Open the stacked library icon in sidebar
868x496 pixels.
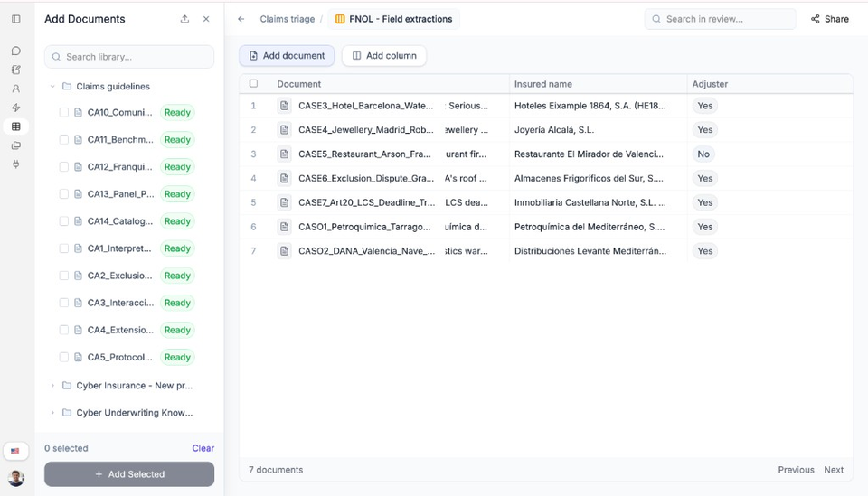[x=16, y=145]
